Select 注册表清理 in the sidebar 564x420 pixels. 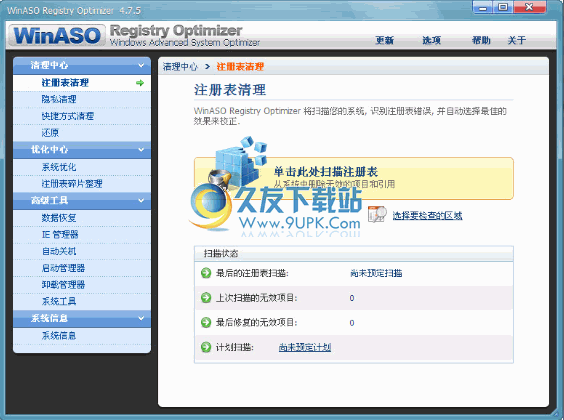point(82,83)
